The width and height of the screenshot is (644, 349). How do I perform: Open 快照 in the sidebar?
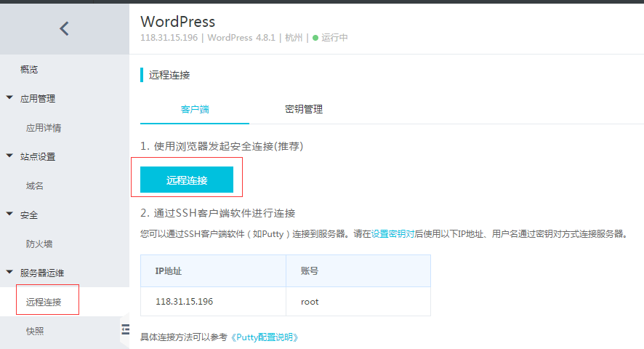(x=34, y=331)
